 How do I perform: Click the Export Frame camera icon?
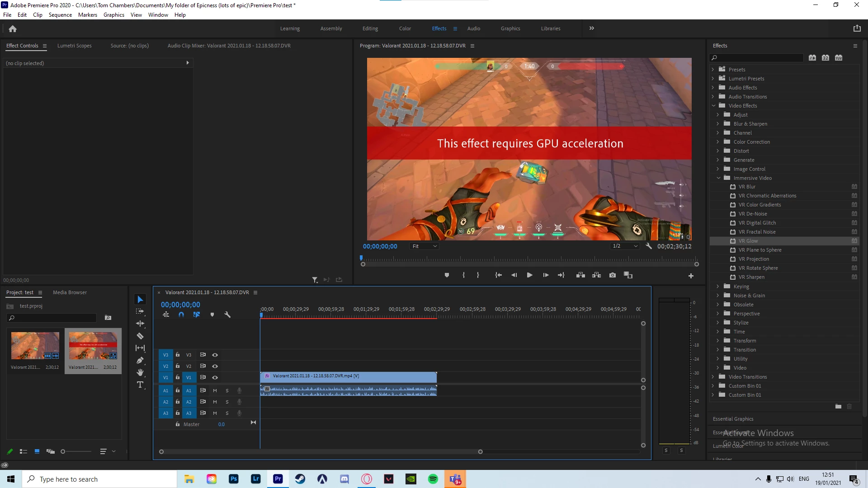click(x=612, y=275)
